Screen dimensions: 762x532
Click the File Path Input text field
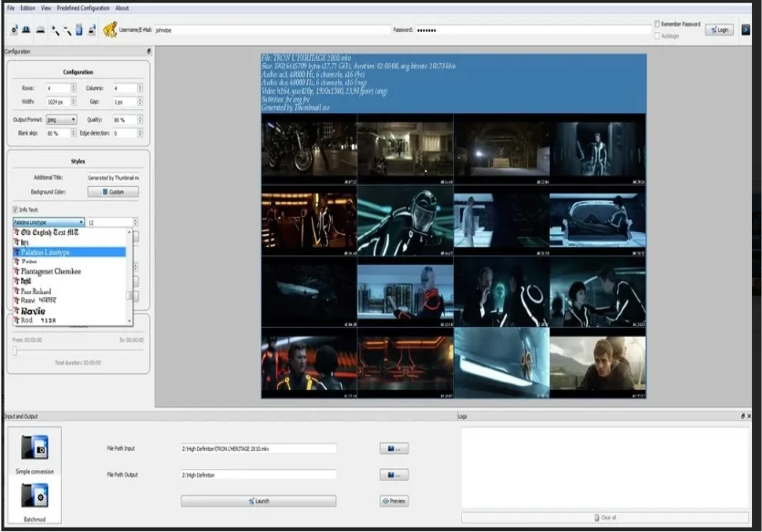(259, 449)
